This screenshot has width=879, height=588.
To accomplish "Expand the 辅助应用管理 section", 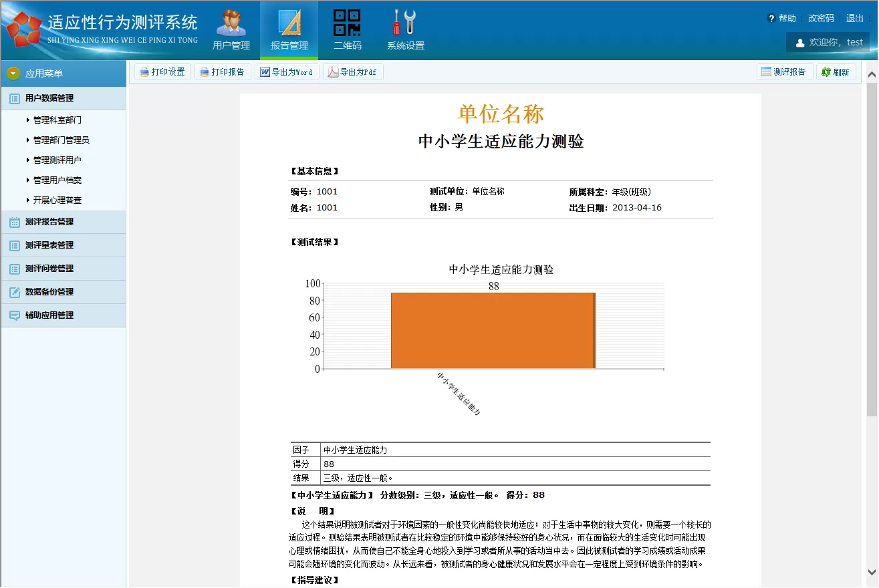I will (64, 315).
